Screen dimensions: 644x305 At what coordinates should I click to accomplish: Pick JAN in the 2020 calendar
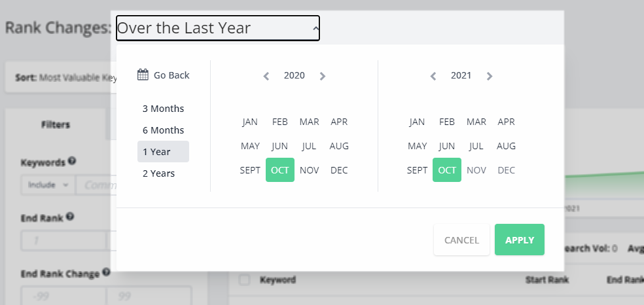(250, 122)
